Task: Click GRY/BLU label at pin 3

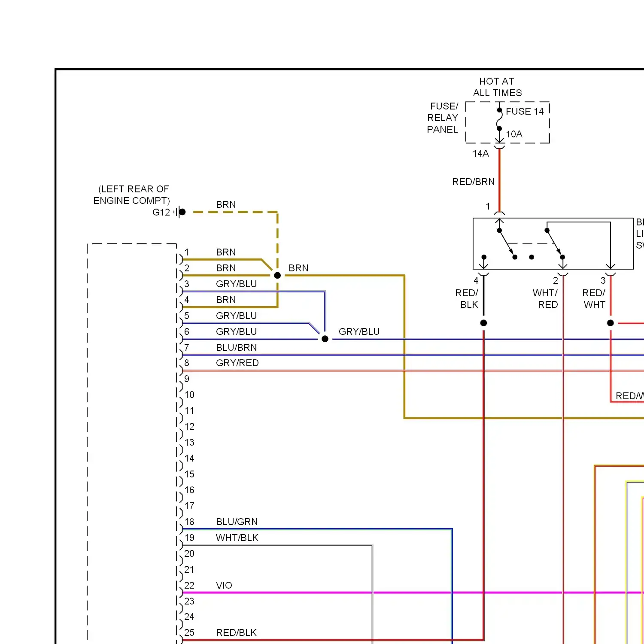Action: tap(236, 284)
